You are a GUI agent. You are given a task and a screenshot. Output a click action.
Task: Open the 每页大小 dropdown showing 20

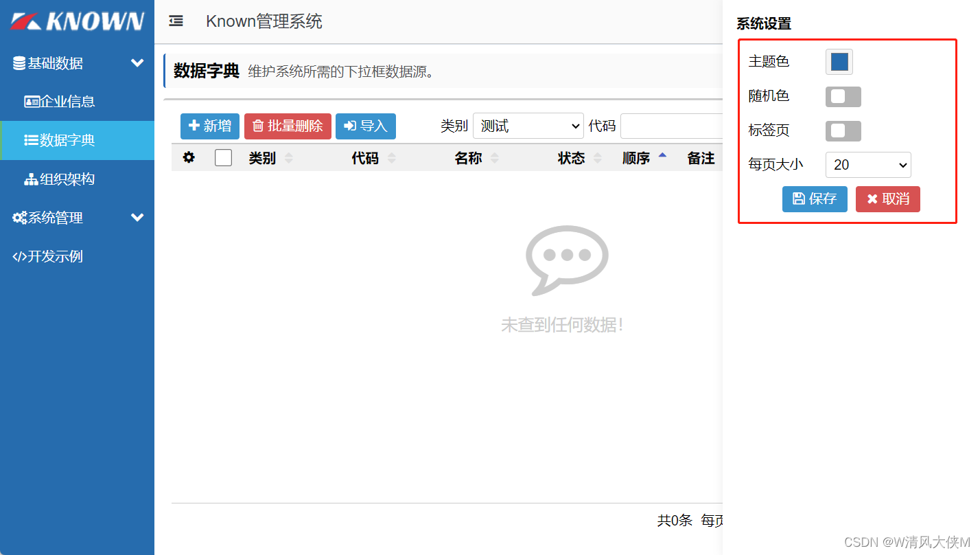pos(868,165)
